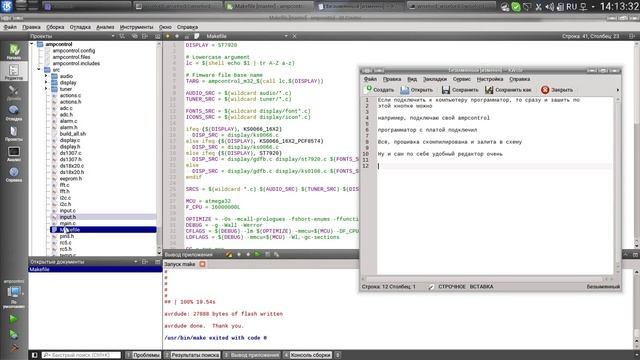This screenshot has width=640, height=360.
Task: Open main.c in project tree
Action: point(67,223)
